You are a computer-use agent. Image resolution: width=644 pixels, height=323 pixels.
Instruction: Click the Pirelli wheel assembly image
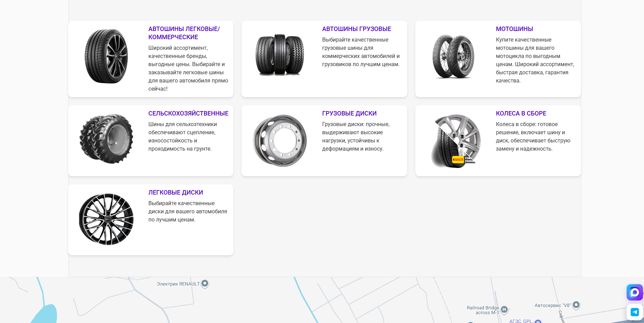(456, 141)
